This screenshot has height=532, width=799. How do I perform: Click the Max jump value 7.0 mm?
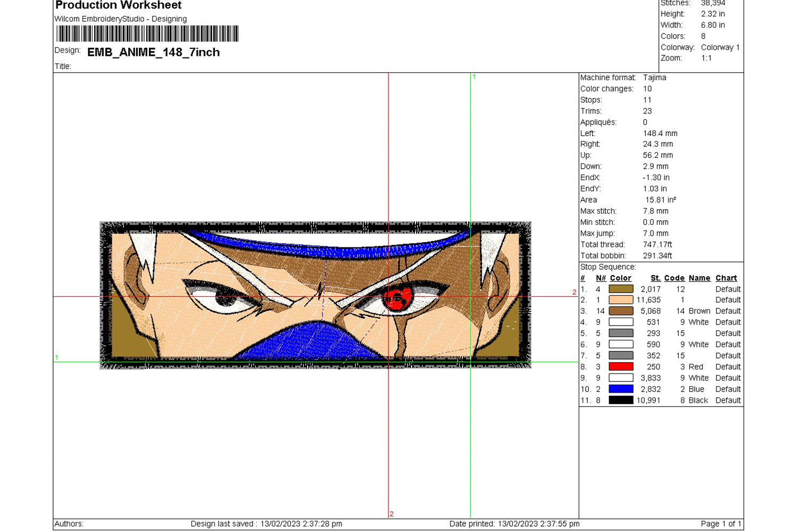point(656,234)
